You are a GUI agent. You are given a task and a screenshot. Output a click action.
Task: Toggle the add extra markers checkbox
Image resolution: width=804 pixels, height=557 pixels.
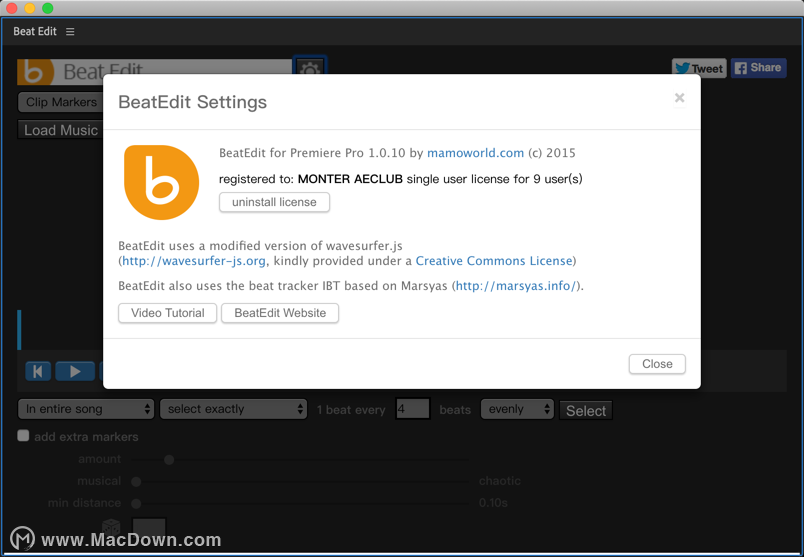coord(23,436)
